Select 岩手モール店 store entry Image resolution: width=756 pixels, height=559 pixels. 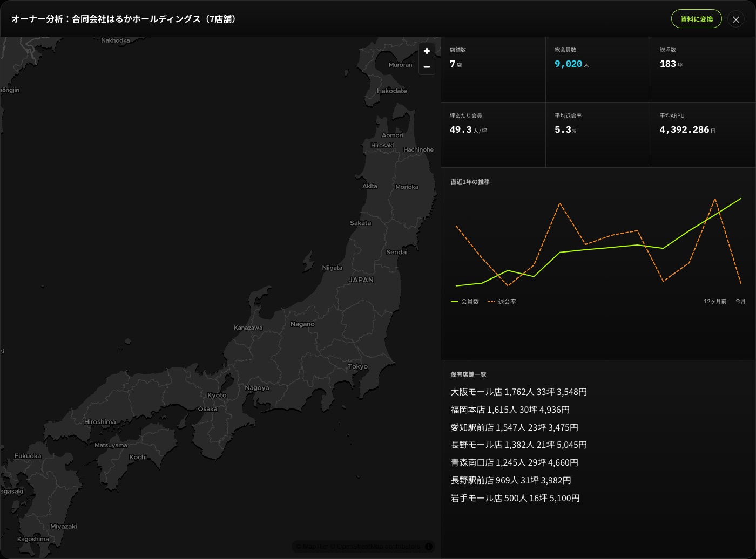515,498
